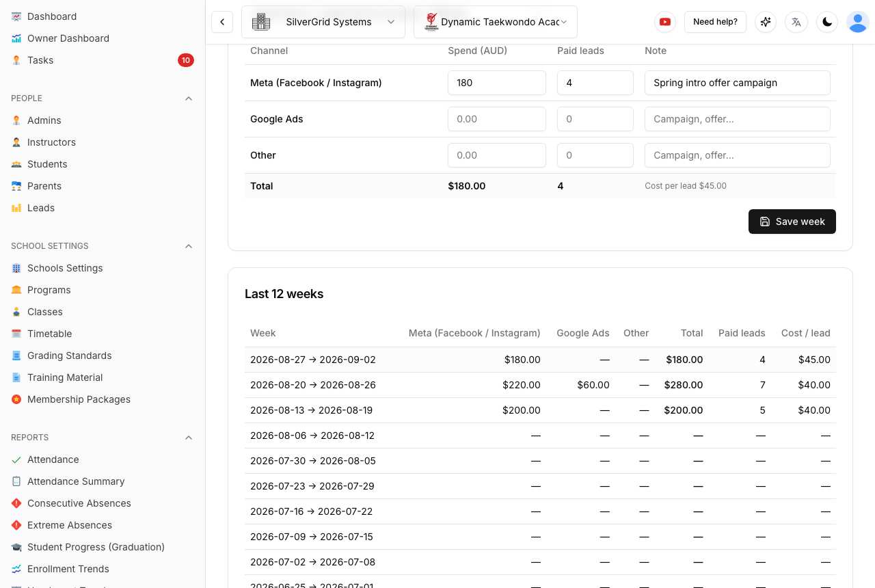Click the Attendance Summary icon
Screen dimensions: 875x588
point(16,481)
